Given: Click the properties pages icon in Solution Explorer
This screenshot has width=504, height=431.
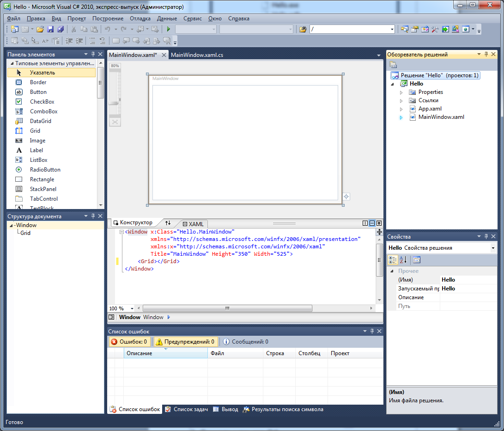Looking at the screenshot, I should click(x=393, y=65).
